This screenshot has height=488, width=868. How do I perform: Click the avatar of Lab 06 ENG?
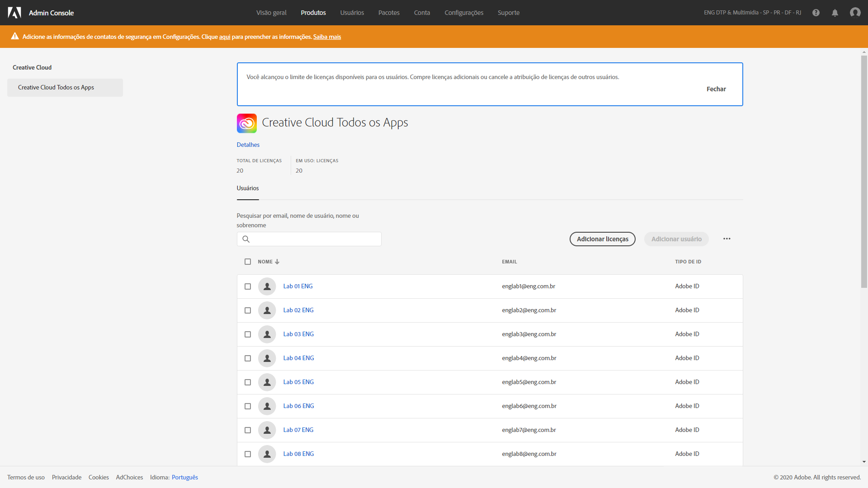[267, 406]
